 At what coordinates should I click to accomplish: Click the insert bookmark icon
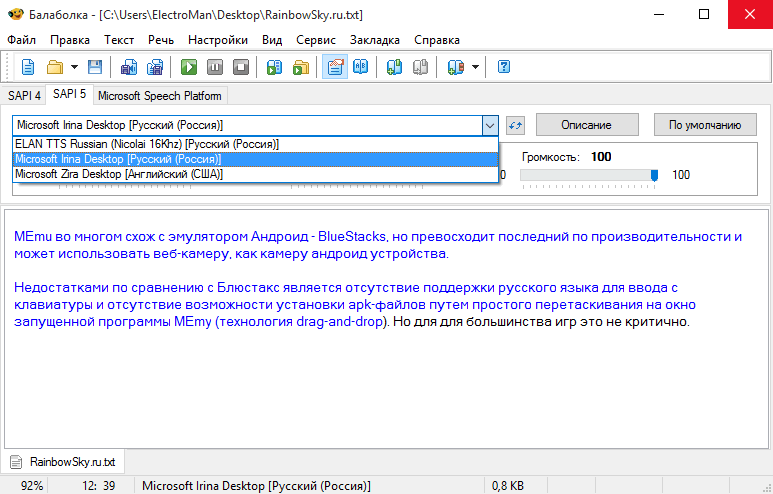coord(394,67)
